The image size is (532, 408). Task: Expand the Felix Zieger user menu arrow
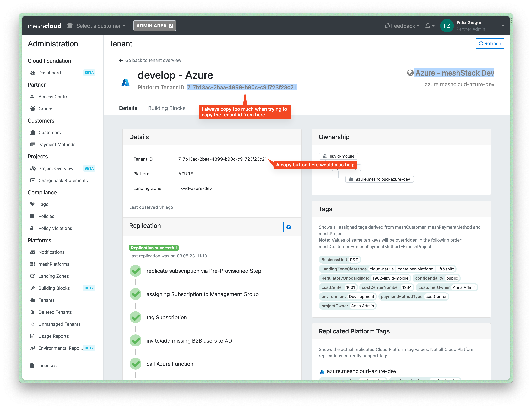[502, 26]
